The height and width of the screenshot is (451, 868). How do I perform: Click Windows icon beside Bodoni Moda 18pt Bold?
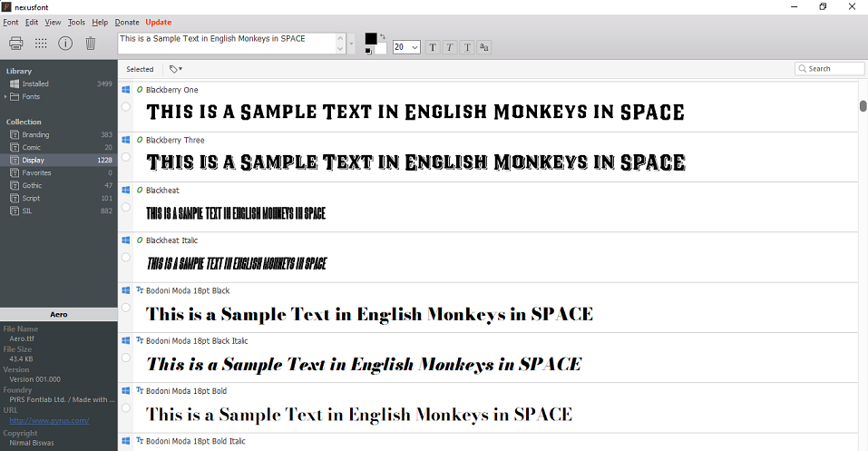pos(126,390)
